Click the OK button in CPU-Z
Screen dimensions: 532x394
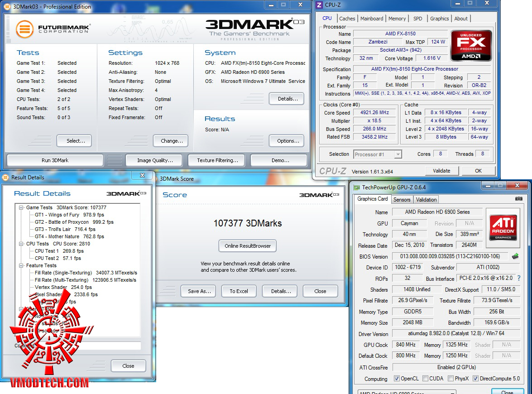pos(478,171)
